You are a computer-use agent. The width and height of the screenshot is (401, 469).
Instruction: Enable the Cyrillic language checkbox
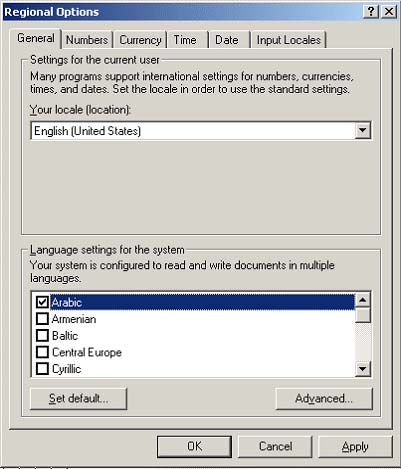(x=42, y=369)
